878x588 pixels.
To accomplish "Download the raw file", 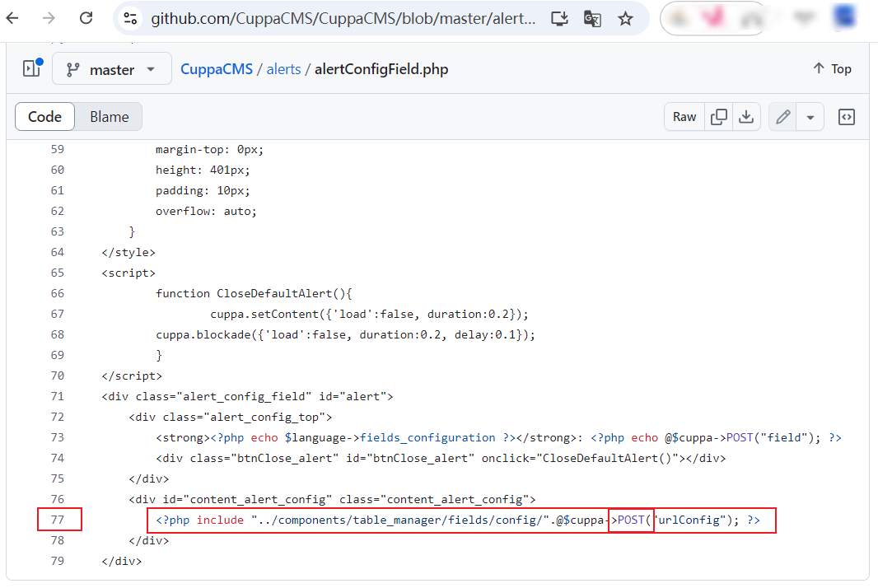I will (x=746, y=117).
